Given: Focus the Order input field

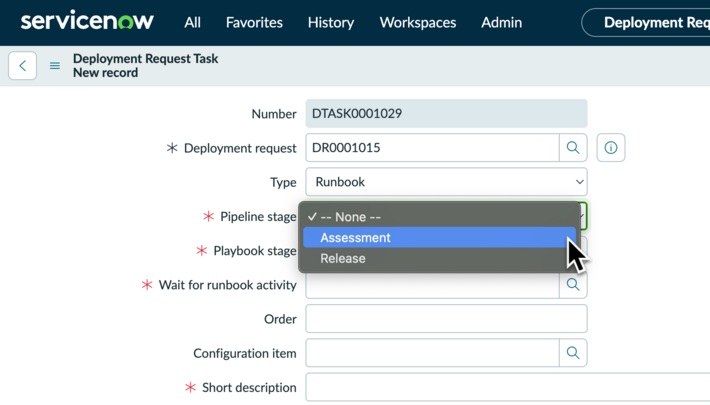Looking at the screenshot, I should point(446,319).
